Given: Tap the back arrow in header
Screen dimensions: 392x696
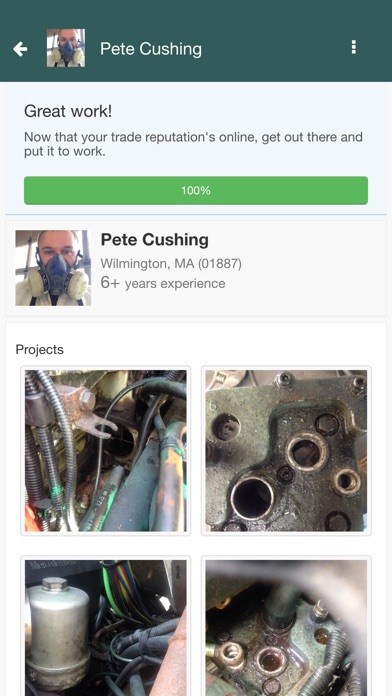Looking at the screenshot, I should tap(20, 49).
